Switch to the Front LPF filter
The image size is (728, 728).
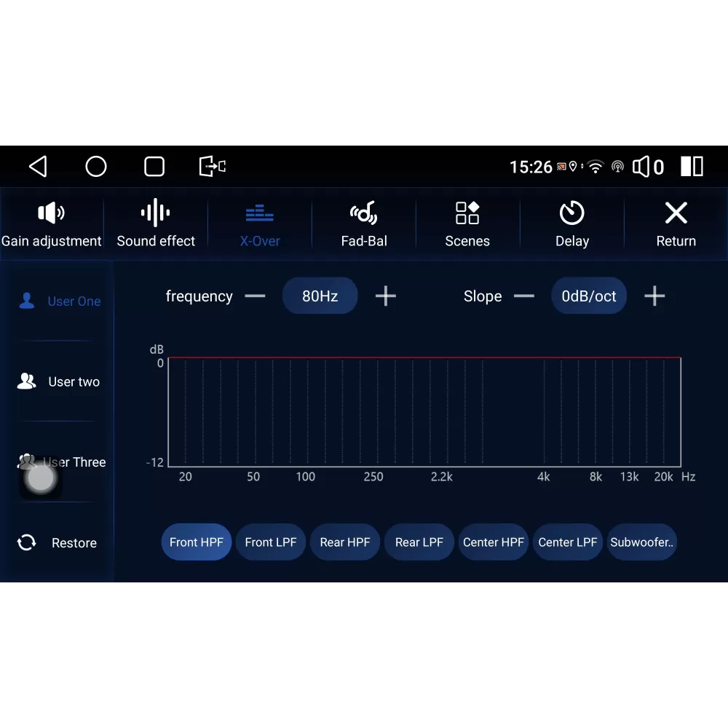pos(271,542)
